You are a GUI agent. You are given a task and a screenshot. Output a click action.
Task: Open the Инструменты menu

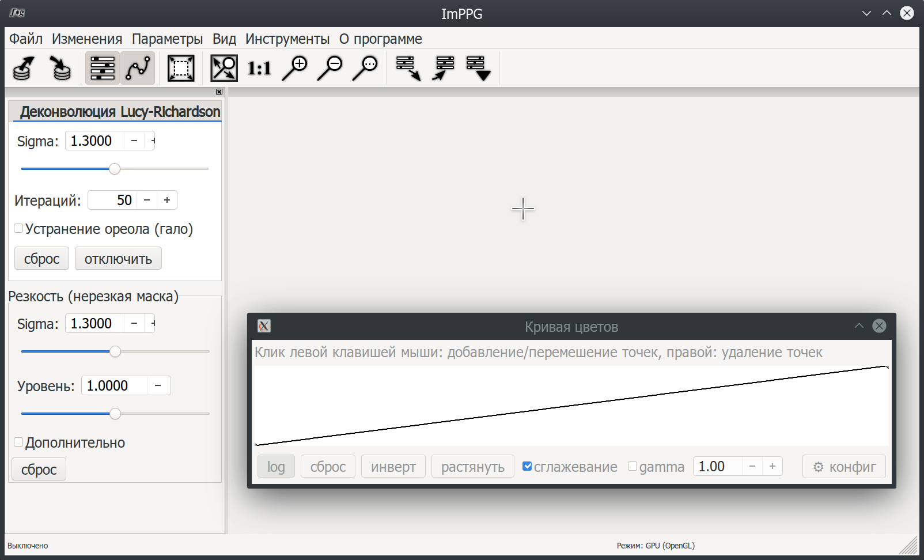coord(287,39)
